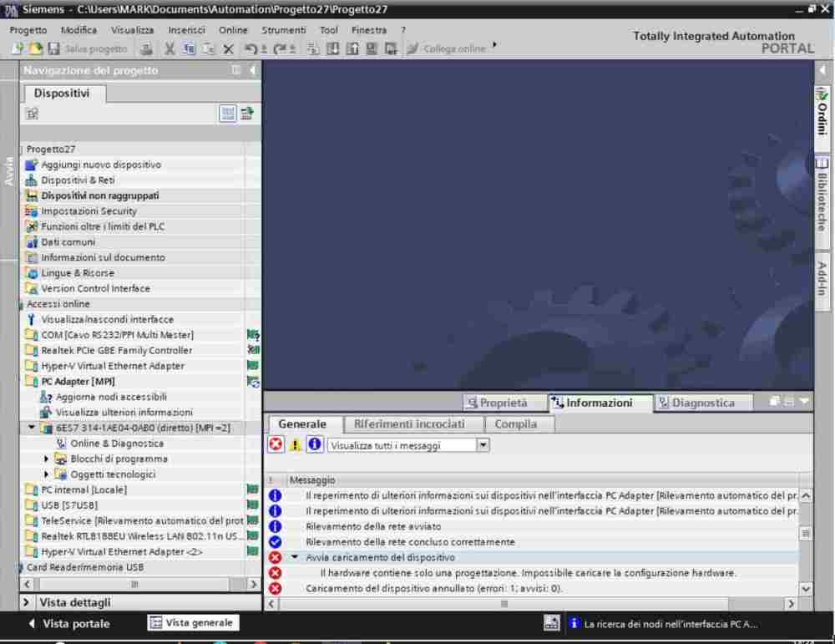The image size is (835, 644).
Task: Select Version Control Interface item
Action: tap(96, 288)
